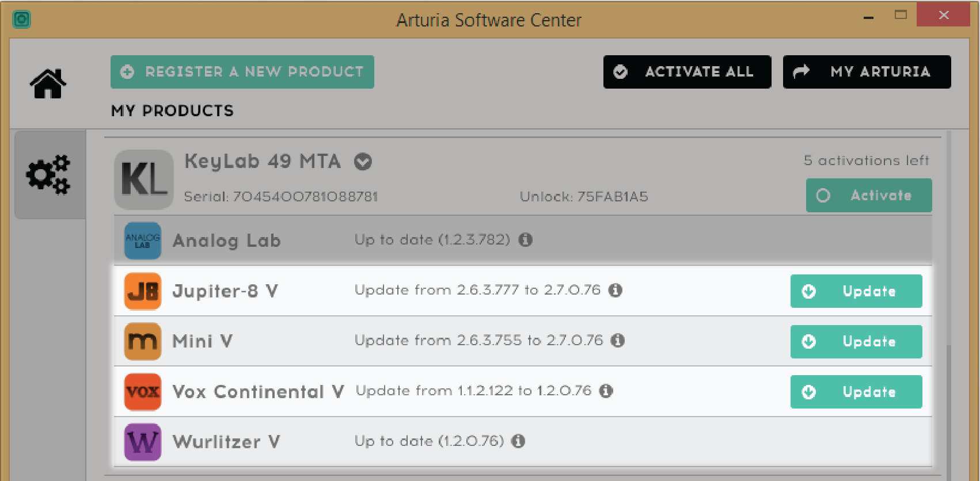
Task: Go to the Home section icon
Action: pos(48,84)
